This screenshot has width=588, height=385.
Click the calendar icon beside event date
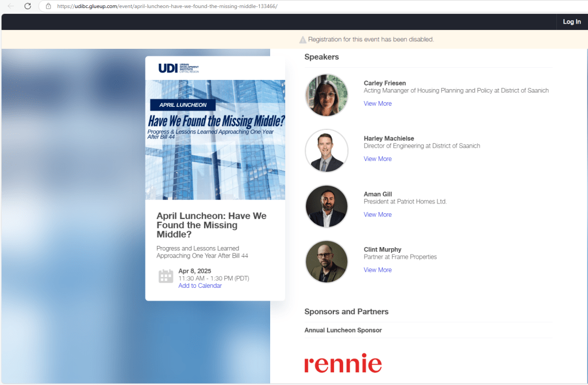166,276
